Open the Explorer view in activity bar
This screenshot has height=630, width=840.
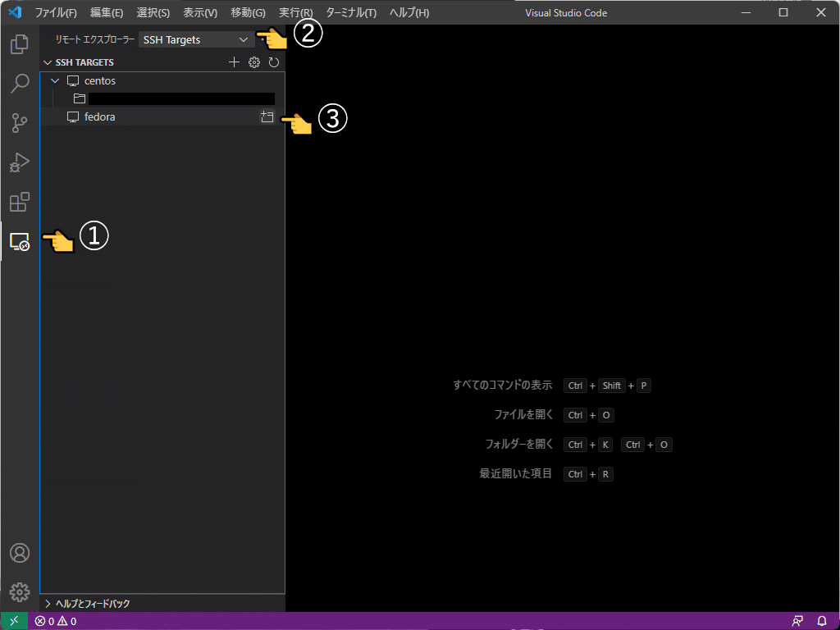tap(20, 44)
